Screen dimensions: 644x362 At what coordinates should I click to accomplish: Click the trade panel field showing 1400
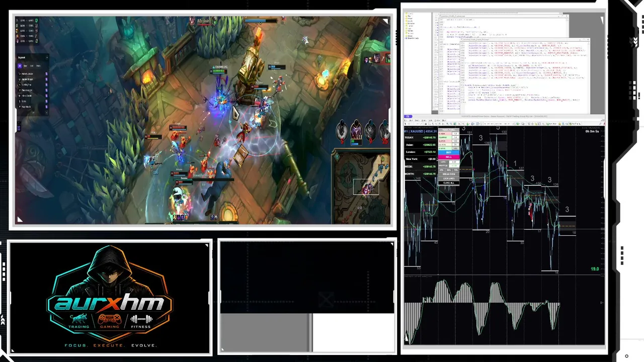(x=455, y=148)
